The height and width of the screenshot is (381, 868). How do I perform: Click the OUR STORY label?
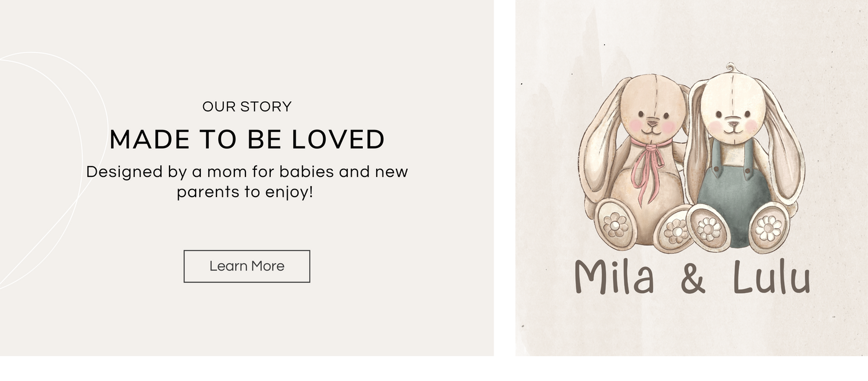coord(247,106)
